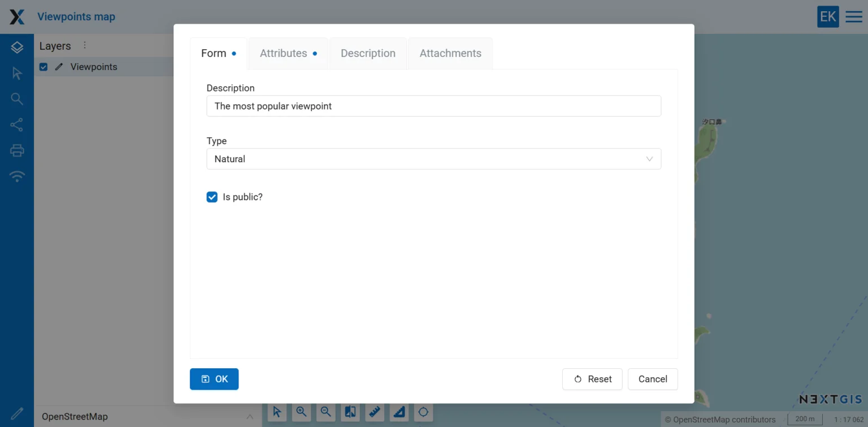The width and height of the screenshot is (868, 427).
Task: Uncheck the Is public? checkbox
Action: 212,197
